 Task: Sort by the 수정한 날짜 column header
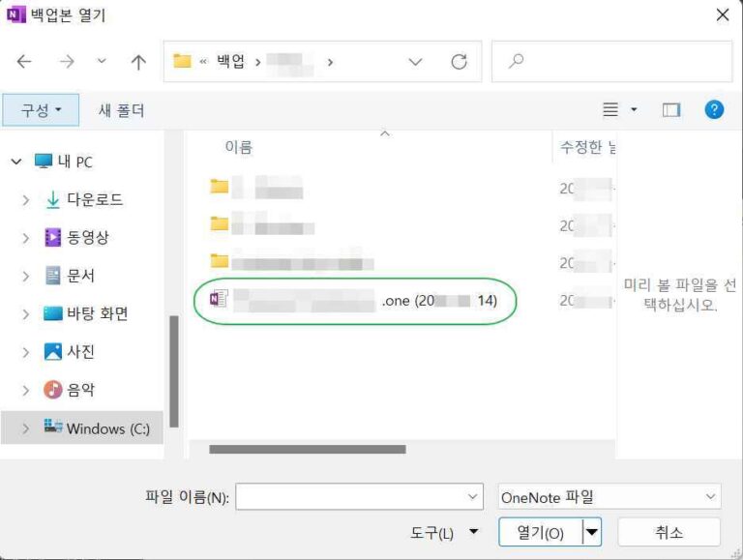click(x=587, y=147)
